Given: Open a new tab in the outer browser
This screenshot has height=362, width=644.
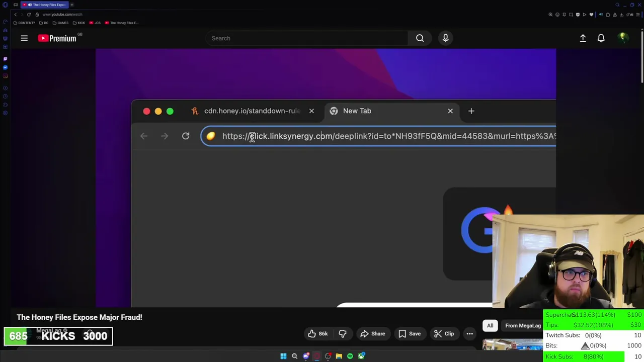Looking at the screenshot, I should click(71, 5).
